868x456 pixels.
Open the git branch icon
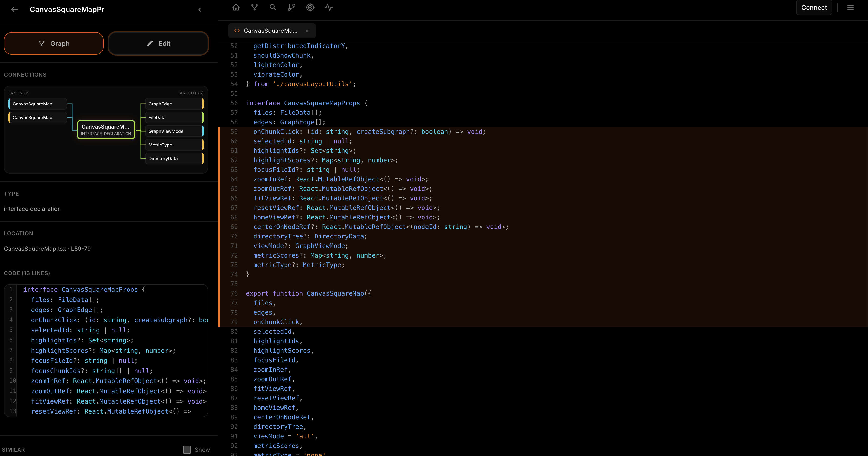[291, 7]
